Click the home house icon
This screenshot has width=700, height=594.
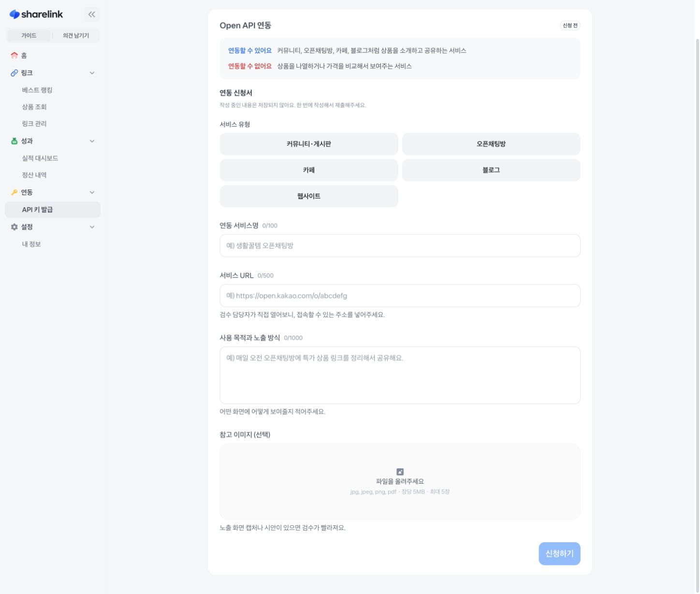pos(14,56)
